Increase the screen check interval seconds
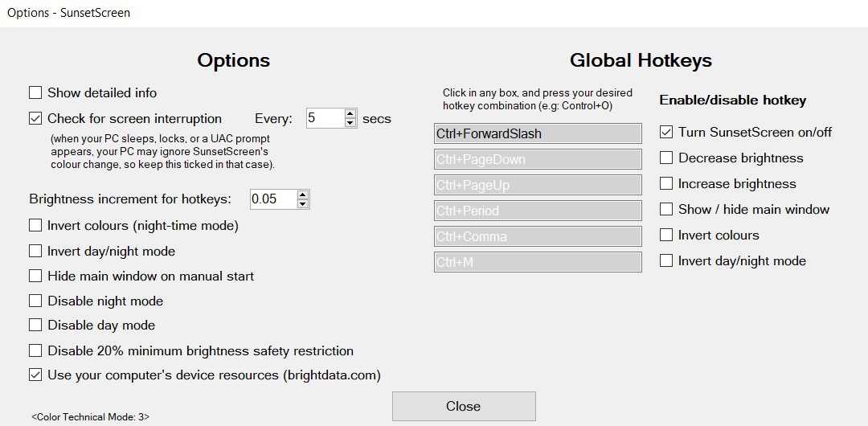 (350, 114)
